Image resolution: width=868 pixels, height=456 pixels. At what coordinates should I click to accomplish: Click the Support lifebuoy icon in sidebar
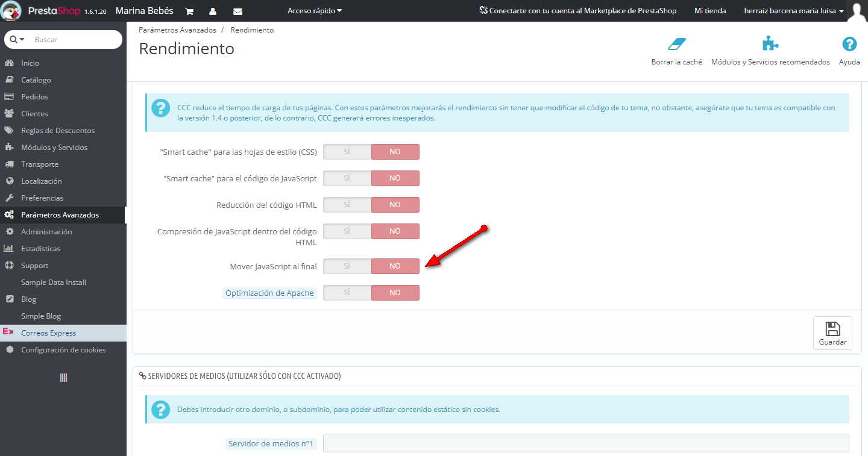tap(9, 266)
